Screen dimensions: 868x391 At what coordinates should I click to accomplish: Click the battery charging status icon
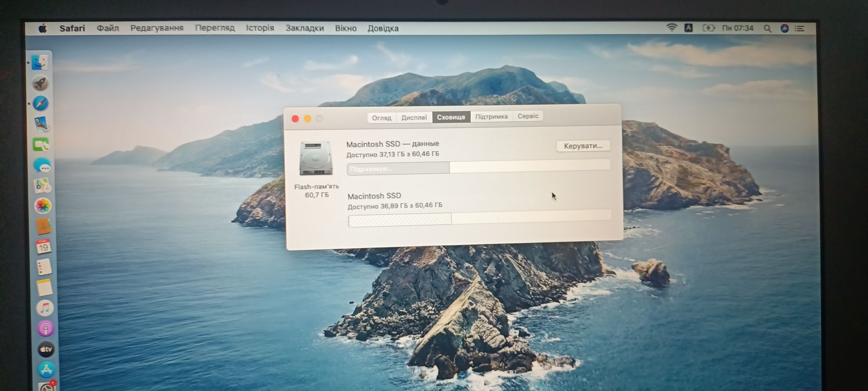click(x=708, y=28)
